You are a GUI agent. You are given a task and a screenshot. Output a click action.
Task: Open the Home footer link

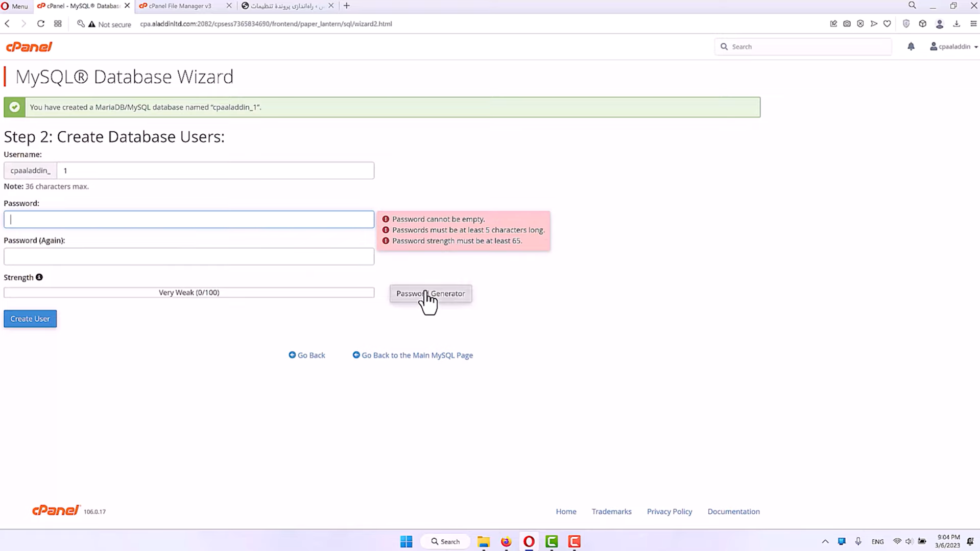(x=566, y=512)
